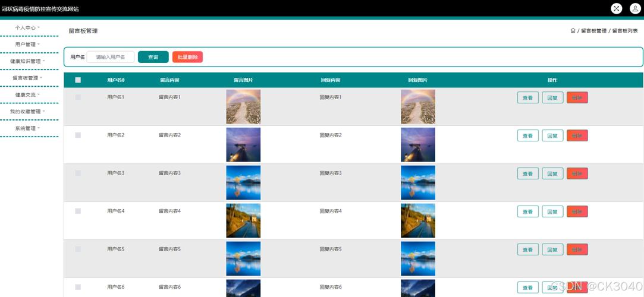644x297 pixels.
Task: Focus the 请输入用户名 input field
Action: [x=111, y=57]
